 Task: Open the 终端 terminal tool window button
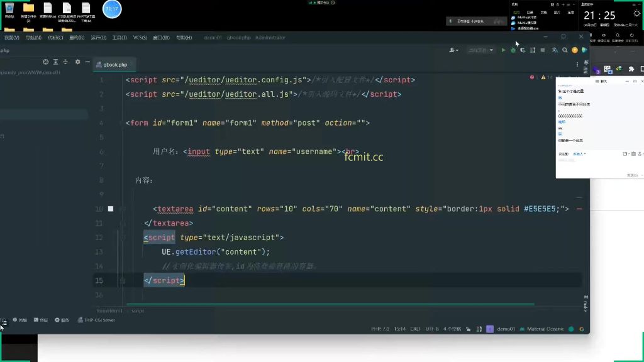[41, 320]
